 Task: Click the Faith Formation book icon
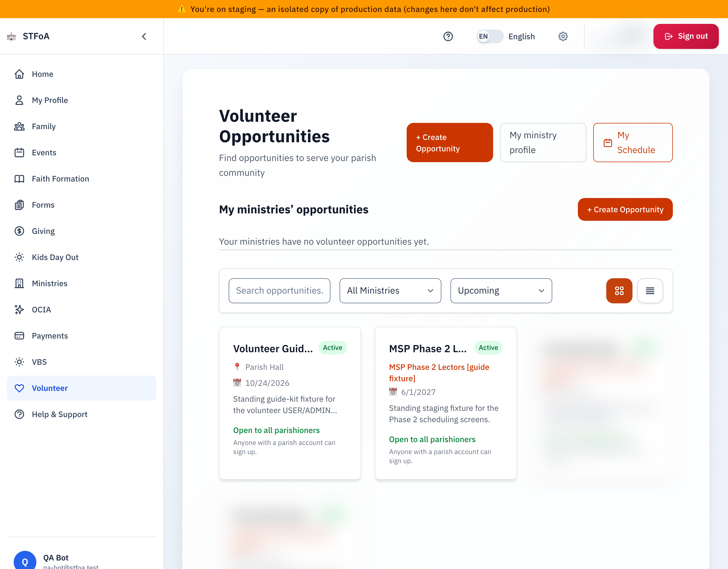point(19,179)
